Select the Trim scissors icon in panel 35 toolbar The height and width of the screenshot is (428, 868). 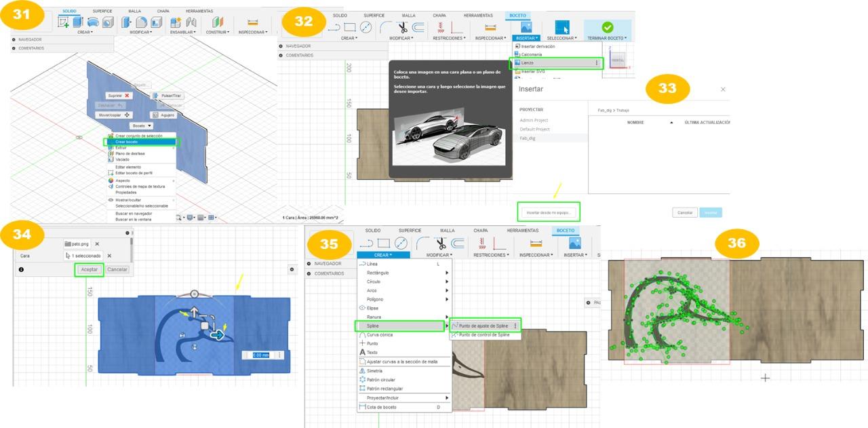441,244
